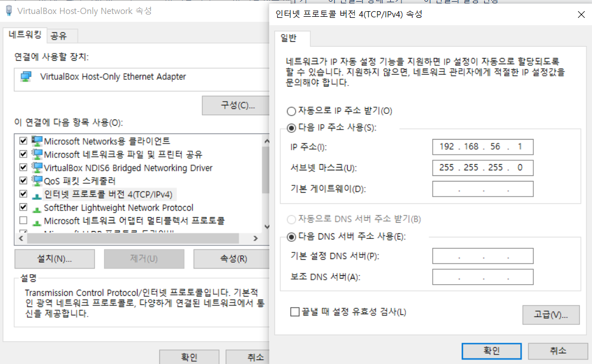This screenshot has width=592, height=364.
Task: Select VirtualBox NDIS6 Bridged Networking Driver row
Action: coord(128,168)
